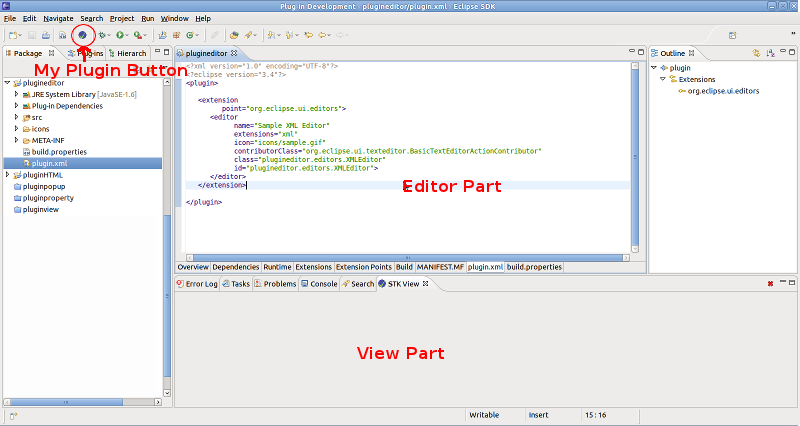Open the Back history dropdown arrow
The image size is (800, 426).
(329, 35)
